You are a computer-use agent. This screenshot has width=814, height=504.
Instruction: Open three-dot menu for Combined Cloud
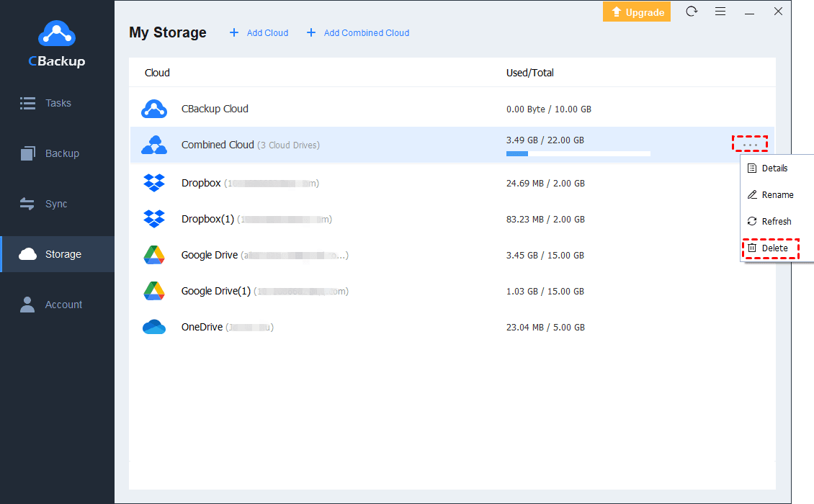(x=750, y=145)
